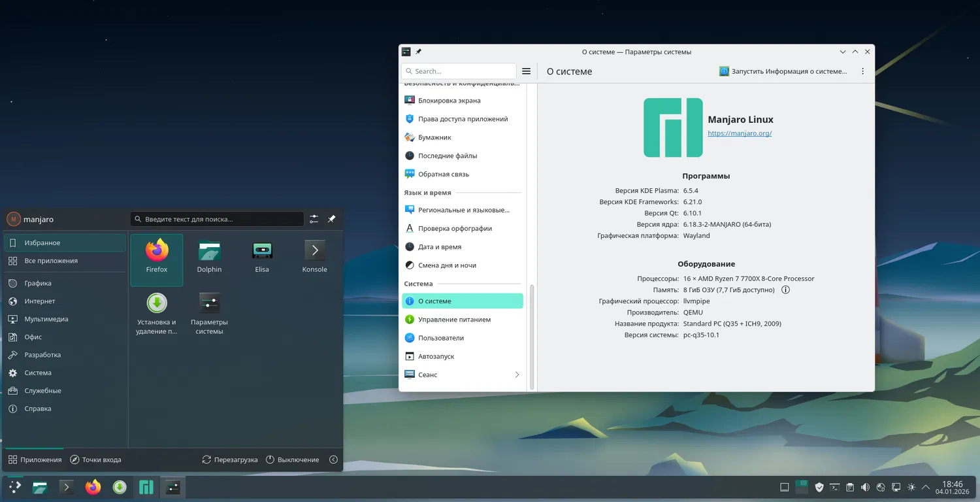Screen dimensions: 980x502
Task: Open 'Бумажник' settings
Action: pyautogui.click(x=463, y=137)
